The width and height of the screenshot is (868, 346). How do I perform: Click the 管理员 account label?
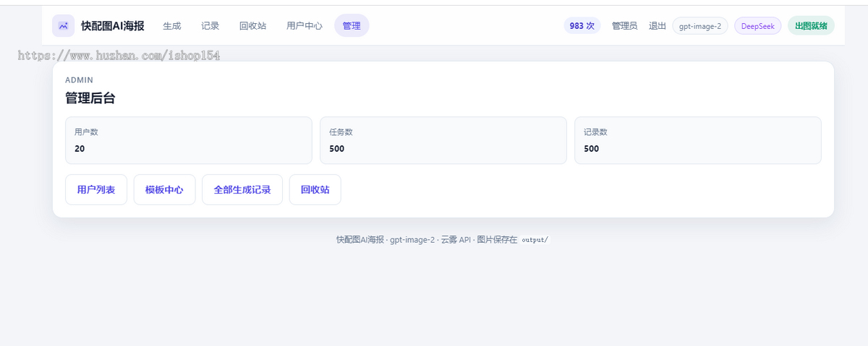[x=625, y=26]
